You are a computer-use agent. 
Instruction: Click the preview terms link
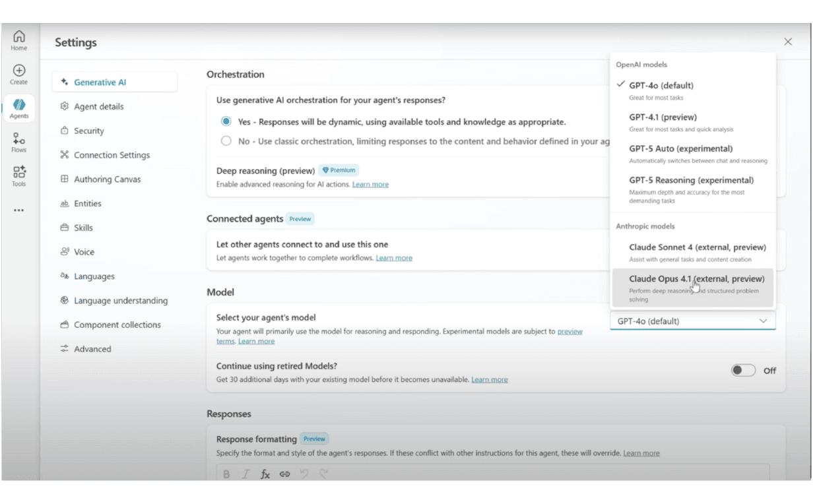click(569, 331)
